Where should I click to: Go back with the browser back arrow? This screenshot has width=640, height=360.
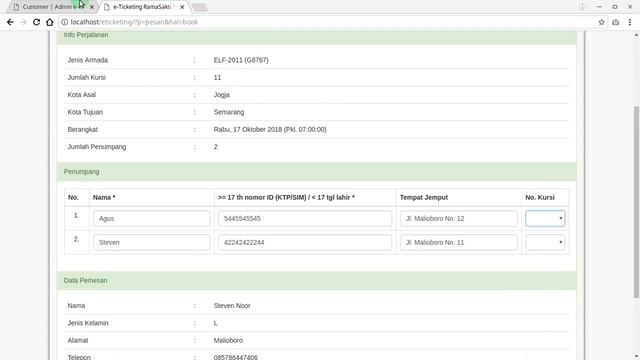tap(10, 22)
